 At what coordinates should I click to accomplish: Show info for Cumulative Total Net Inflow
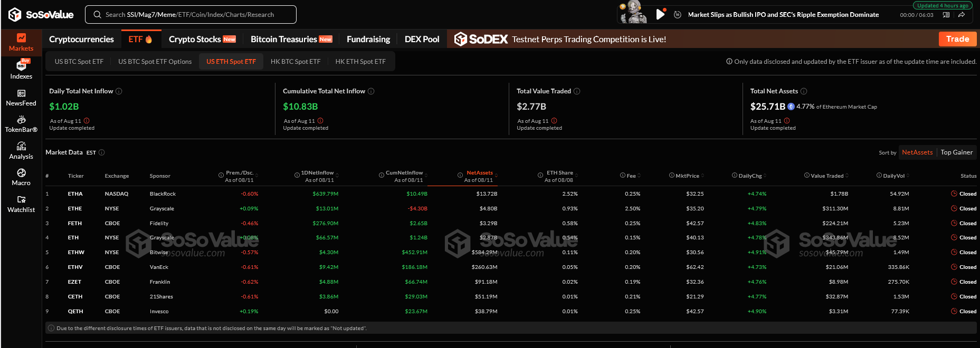(x=371, y=91)
